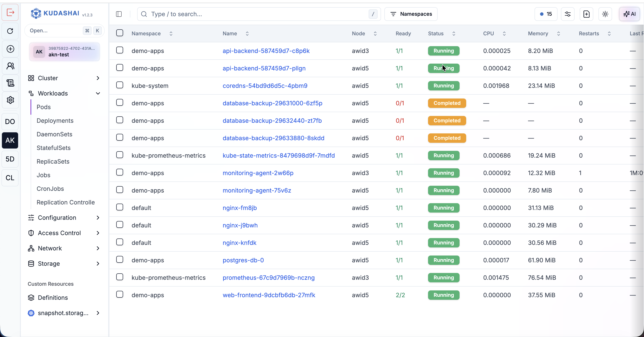Click the refresh icon in the left rail

coord(10,31)
